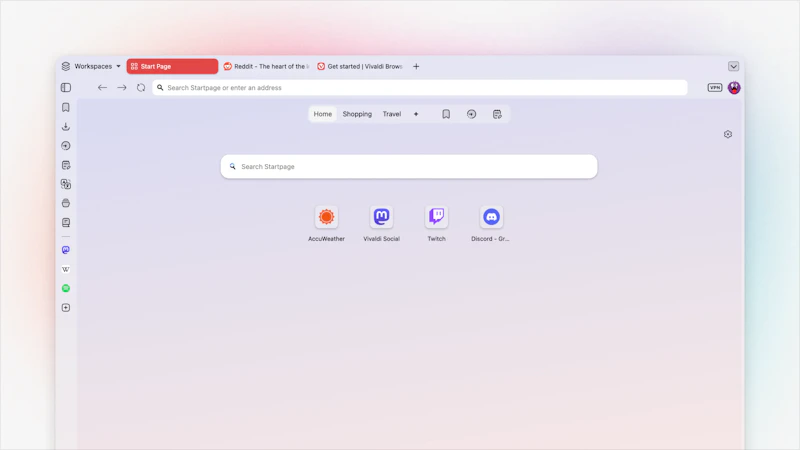Open the Bookmarks panel in sidebar
The height and width of the screenshot is (450, 800).
(66, 107)
